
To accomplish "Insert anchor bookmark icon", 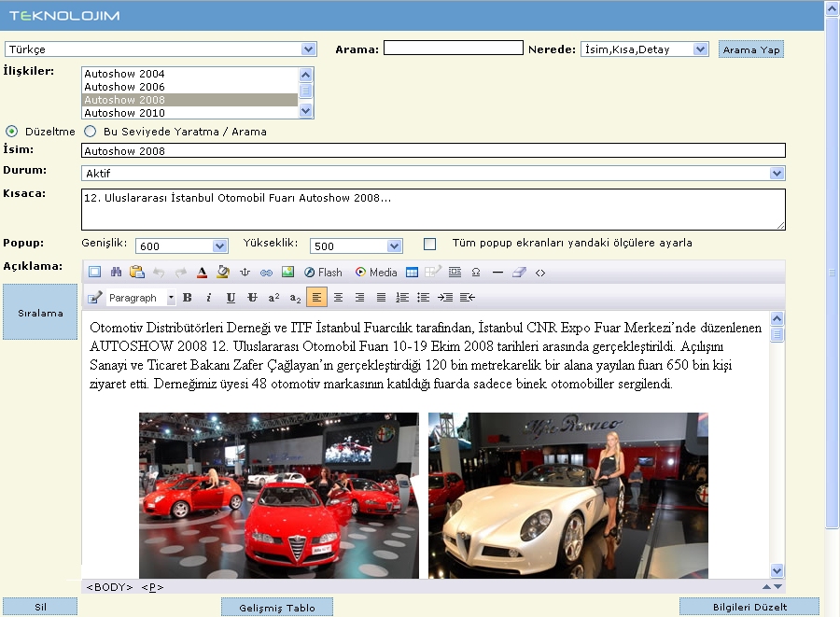I will point(245,272).
